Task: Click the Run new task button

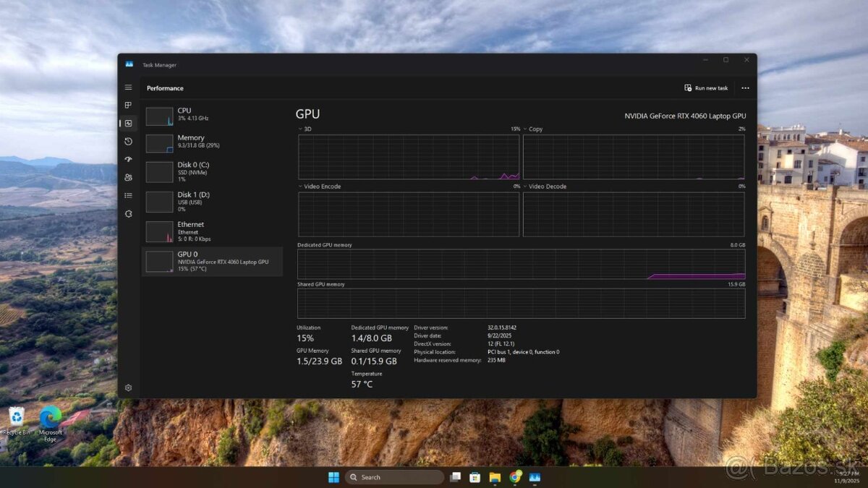Action: pyautogui.click(x=706, y=87)
